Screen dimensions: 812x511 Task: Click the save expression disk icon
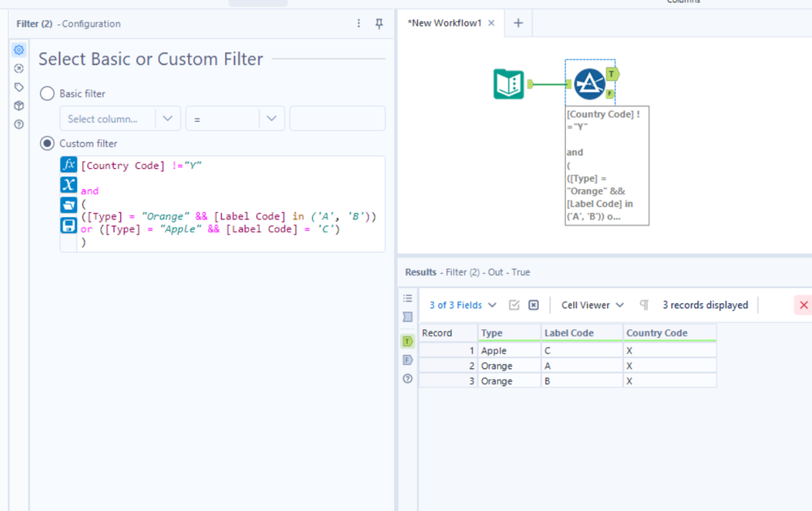68,225
